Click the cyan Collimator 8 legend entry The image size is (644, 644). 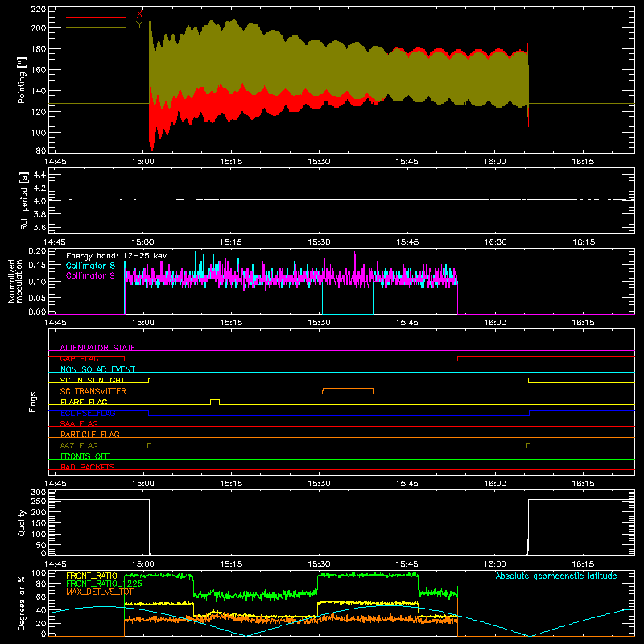pyautogui.click(x=90, y=266)
